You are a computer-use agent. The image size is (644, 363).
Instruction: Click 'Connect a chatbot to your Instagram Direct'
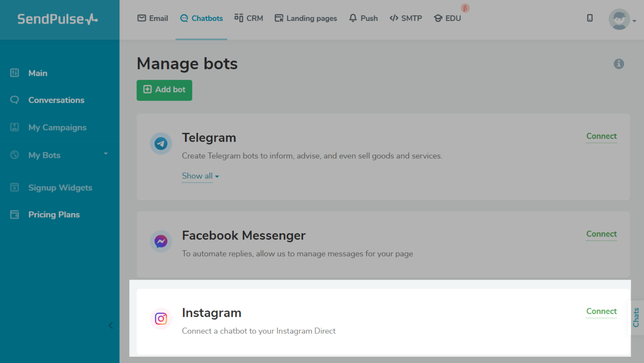(x=259, y=331)
